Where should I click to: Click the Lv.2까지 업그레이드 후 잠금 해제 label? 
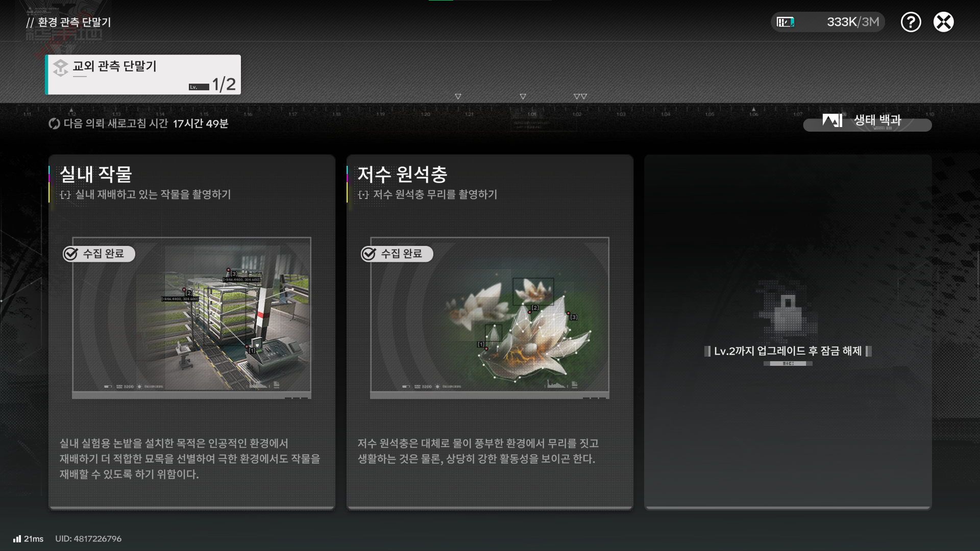point(788,351)
